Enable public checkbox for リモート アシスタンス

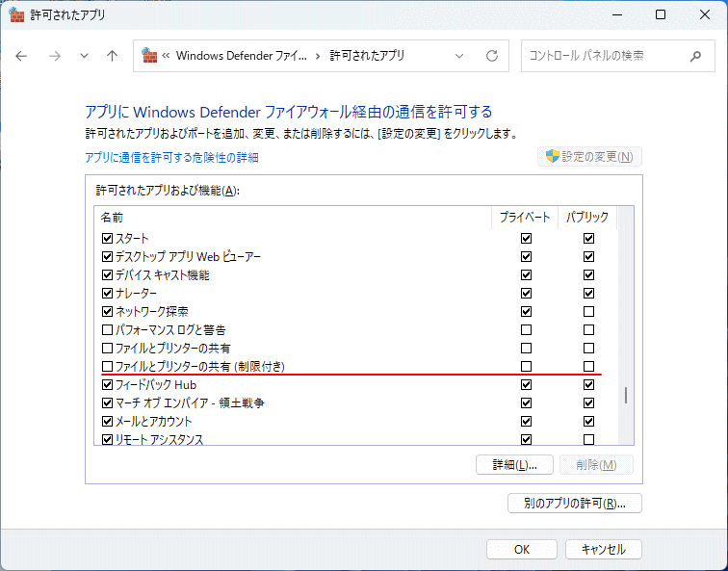[588, 440]
